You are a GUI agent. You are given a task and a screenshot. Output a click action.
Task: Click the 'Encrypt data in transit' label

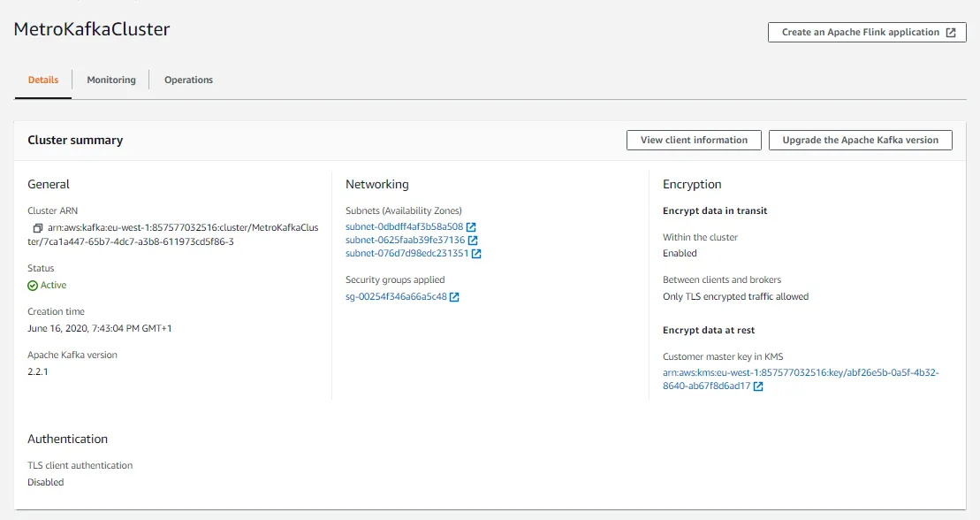pos(715,210)
